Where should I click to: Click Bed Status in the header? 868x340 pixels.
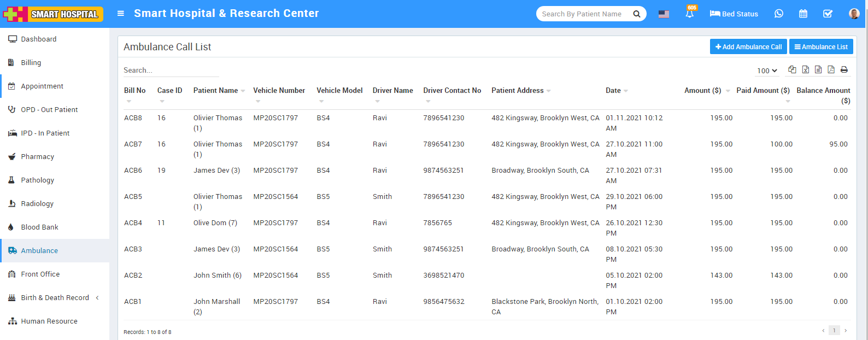tap(734, 14)
